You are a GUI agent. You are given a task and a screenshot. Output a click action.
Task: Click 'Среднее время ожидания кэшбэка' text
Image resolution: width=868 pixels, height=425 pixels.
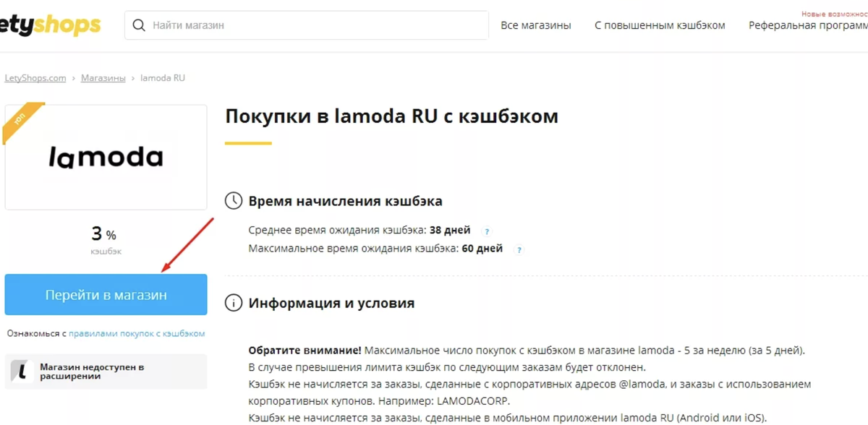tap(337, 231)
